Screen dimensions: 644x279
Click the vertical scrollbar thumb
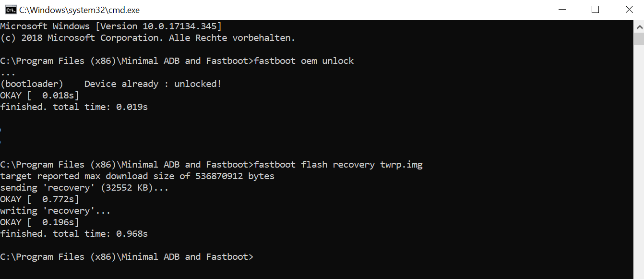[639, 38]
